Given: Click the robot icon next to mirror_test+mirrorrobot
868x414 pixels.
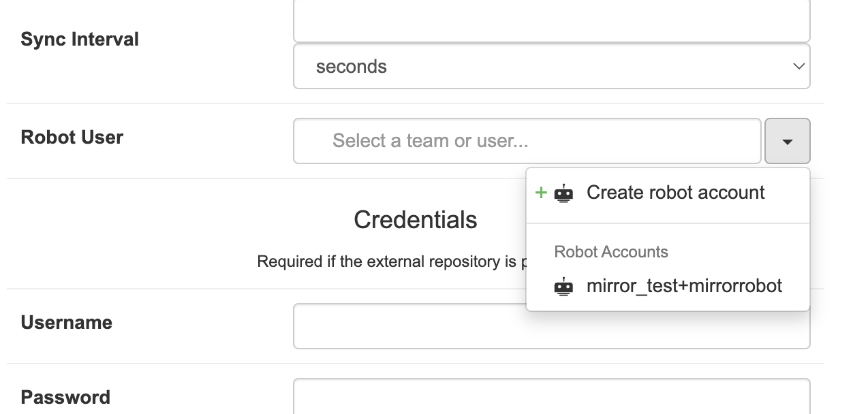Looking at the screenshot, I should click(563, 287).
